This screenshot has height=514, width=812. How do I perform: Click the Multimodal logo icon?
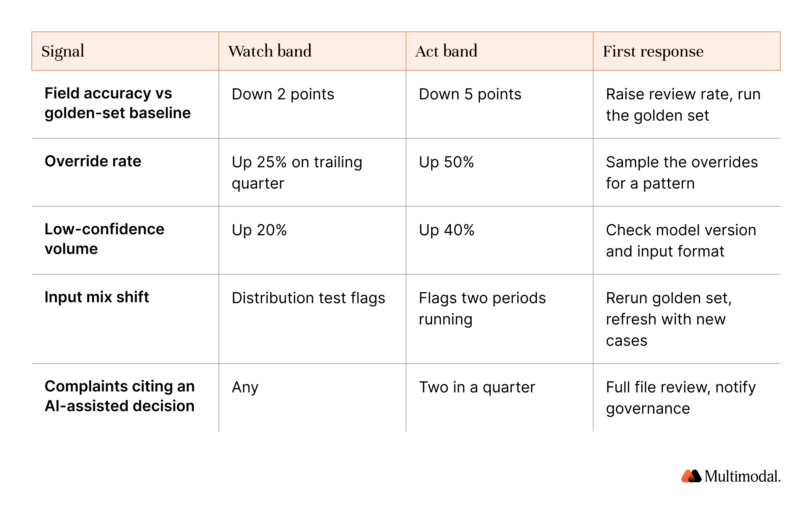(x=691, y=476)
